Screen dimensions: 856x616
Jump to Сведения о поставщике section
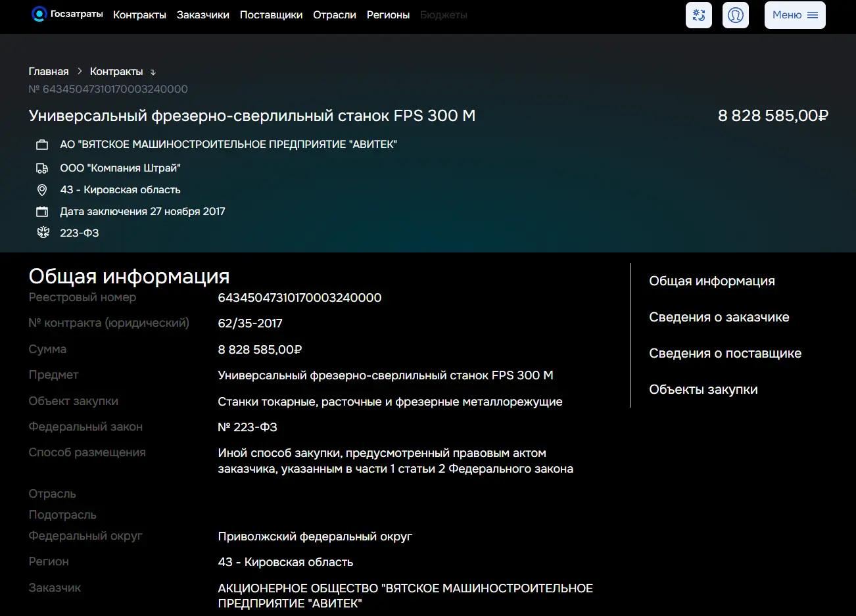tap(725, 354)
